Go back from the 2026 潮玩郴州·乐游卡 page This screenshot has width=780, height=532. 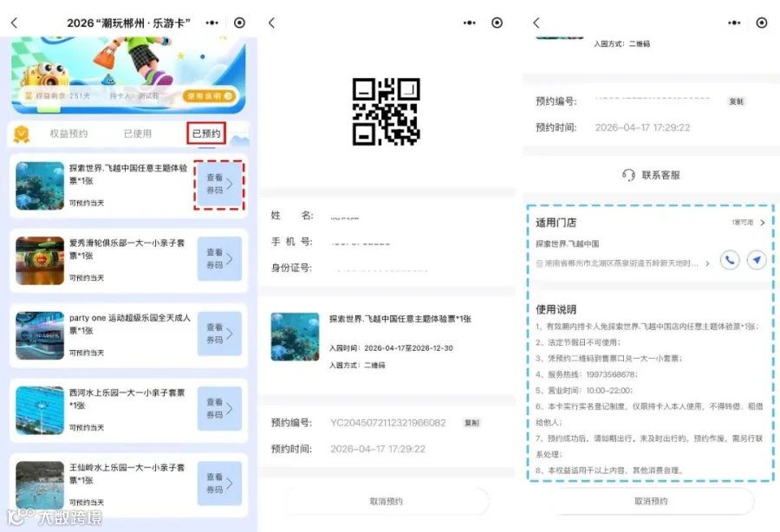(x=14, y=23)
